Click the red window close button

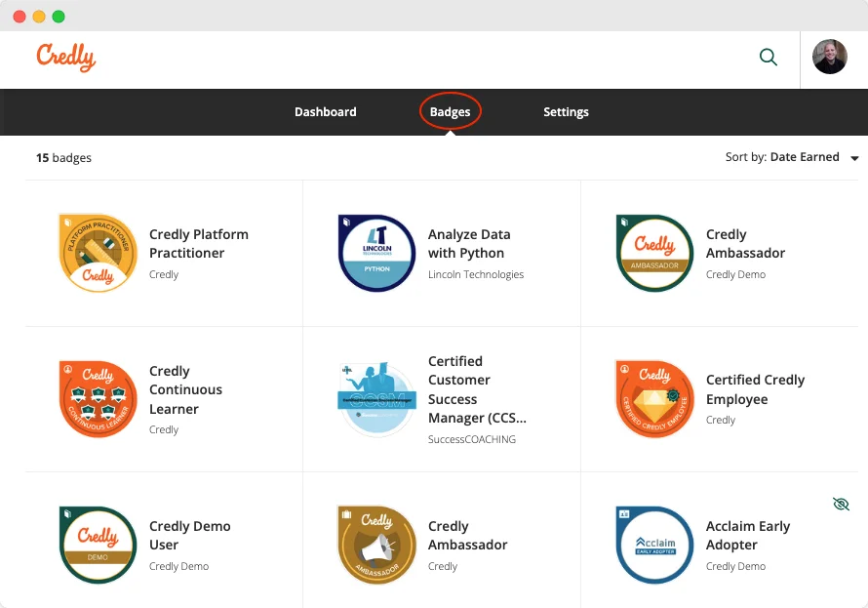click(x=20, y=17)
